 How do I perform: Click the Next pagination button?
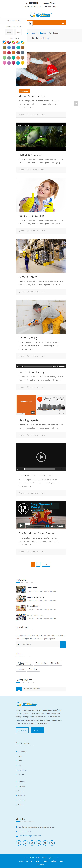click(46, 564)
